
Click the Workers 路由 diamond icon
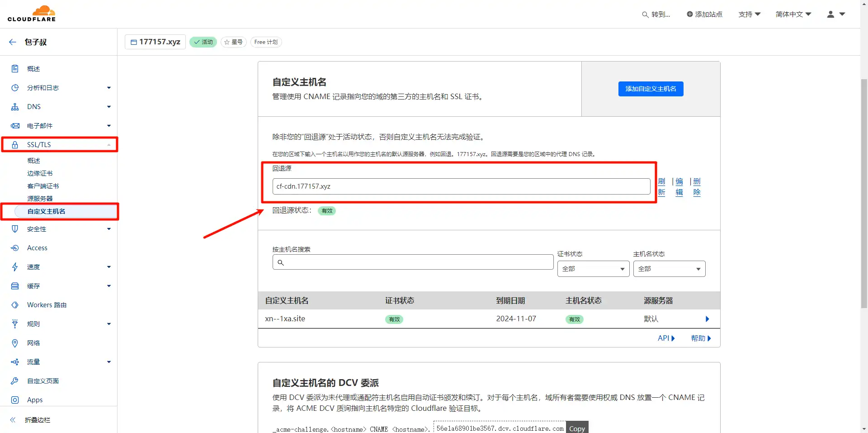[15, 305]
